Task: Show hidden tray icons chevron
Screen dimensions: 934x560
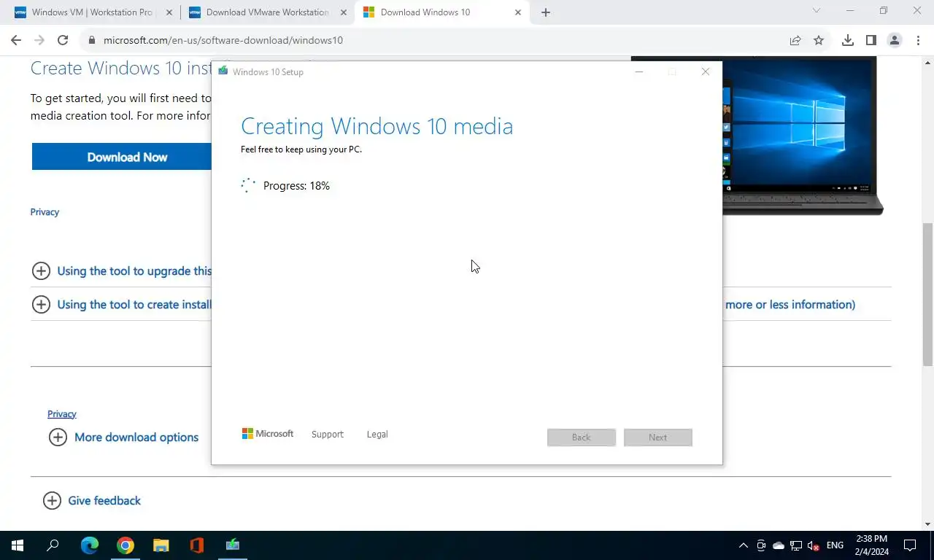Action: tap(744, 545)
